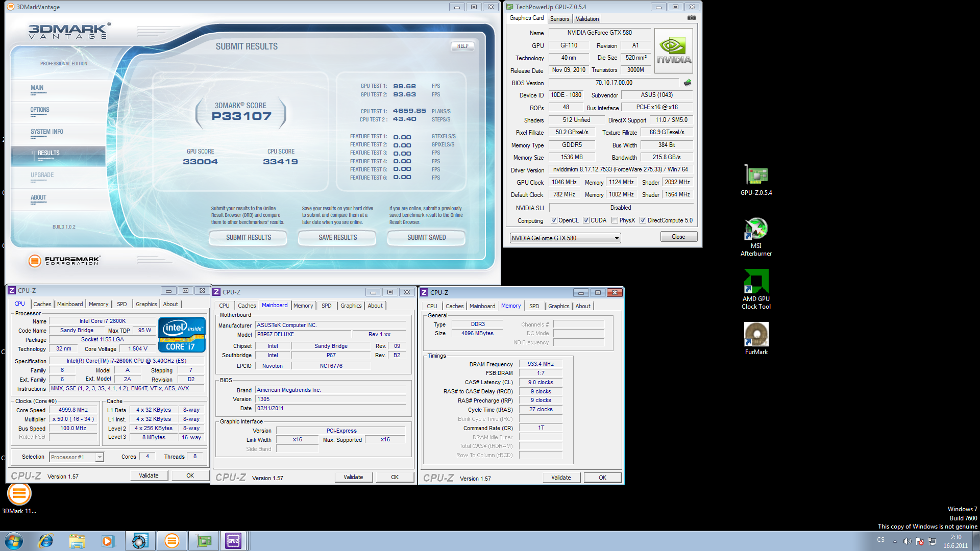The width and height of the screenshot is (980, 551).
Task: Open About tab in first CPU-Z window
Action: point(170,304)
